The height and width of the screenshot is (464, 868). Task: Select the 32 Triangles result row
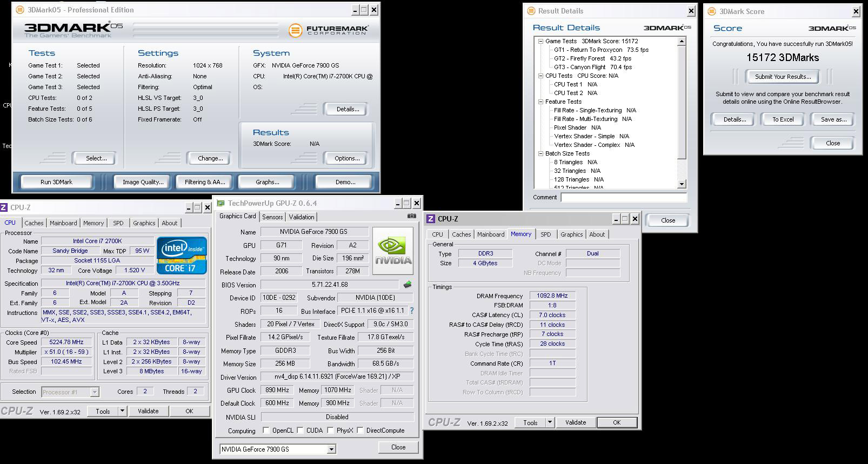tap(577, 171)
